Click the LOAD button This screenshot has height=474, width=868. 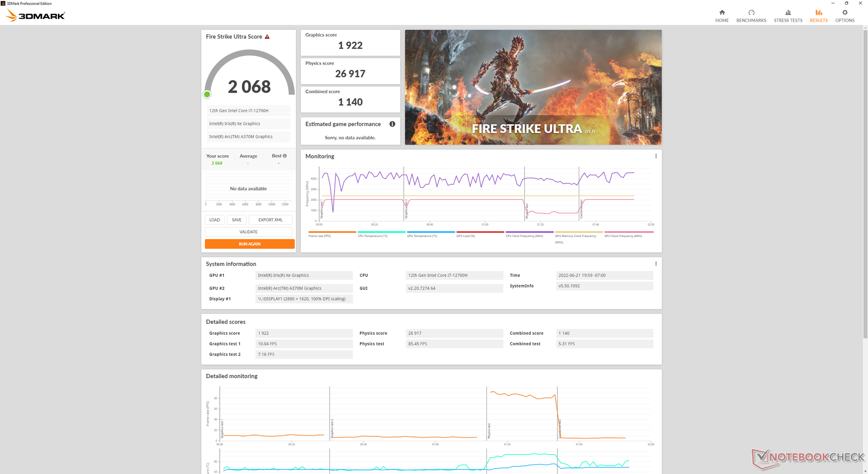(215, 220)
